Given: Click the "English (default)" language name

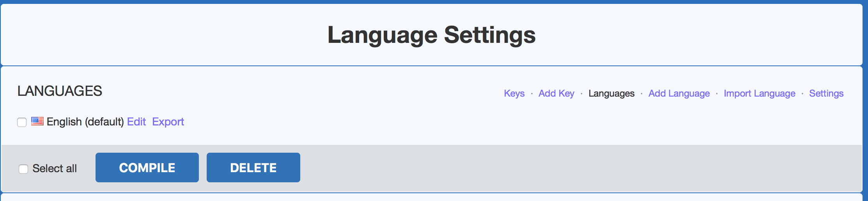Looking at the screenshot, I should [85, 122].
